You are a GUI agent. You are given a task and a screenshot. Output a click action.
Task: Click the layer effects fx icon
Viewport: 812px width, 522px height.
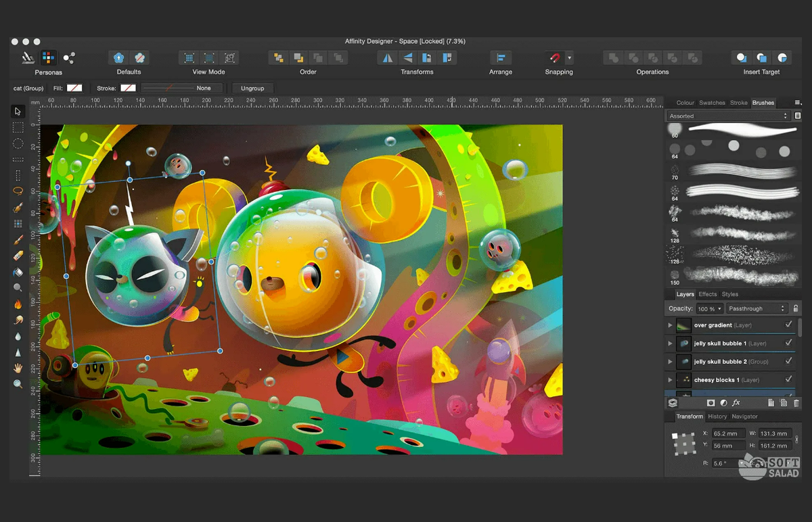point(736,403)
